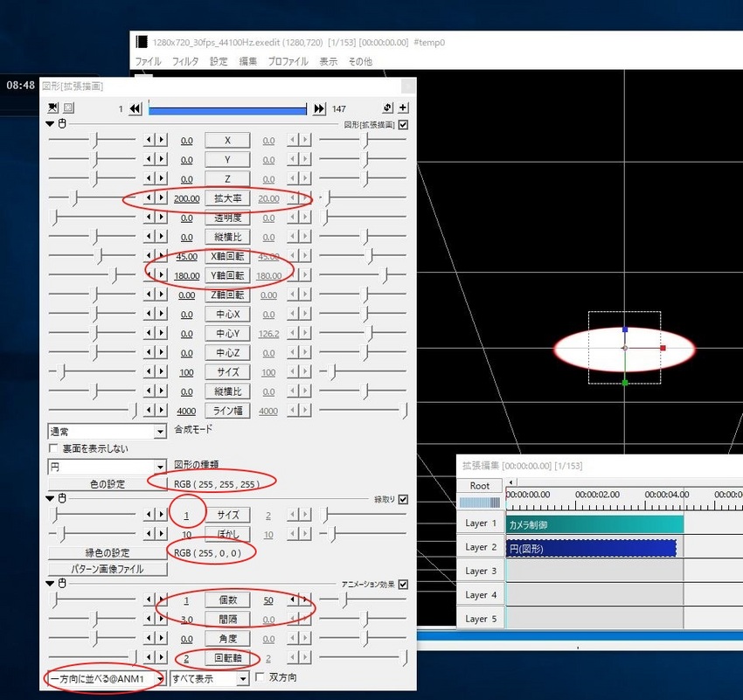The height and width of the screenshot is (700, 743).
Task: Increase right 個数 value with right arrow
Action: [x=306, y=600]
